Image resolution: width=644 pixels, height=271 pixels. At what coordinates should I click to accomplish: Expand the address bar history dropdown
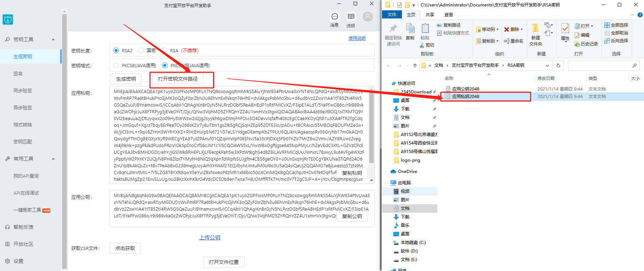547,66
